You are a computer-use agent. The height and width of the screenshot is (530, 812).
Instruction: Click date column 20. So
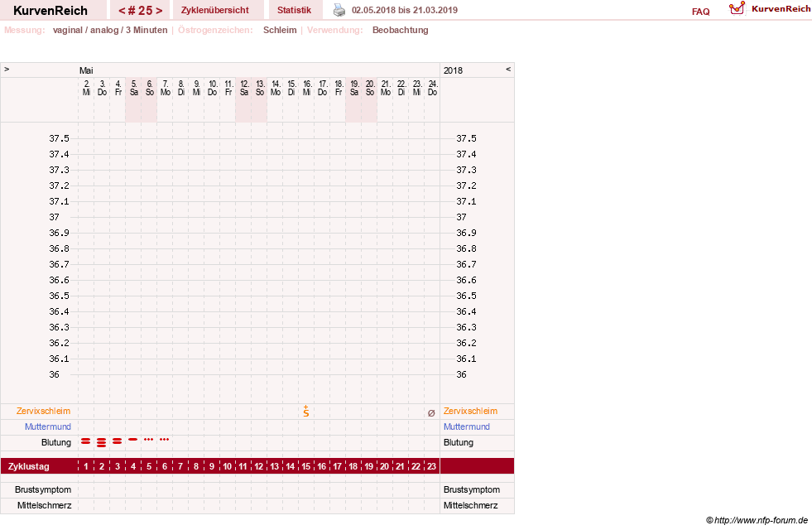(x=370, y=88)
